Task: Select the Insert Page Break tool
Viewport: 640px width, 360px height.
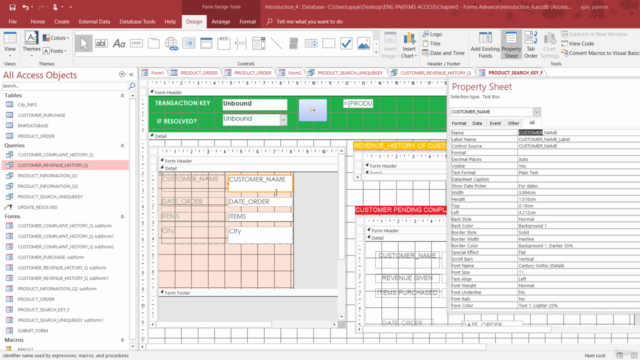Action: click(241, 43)
